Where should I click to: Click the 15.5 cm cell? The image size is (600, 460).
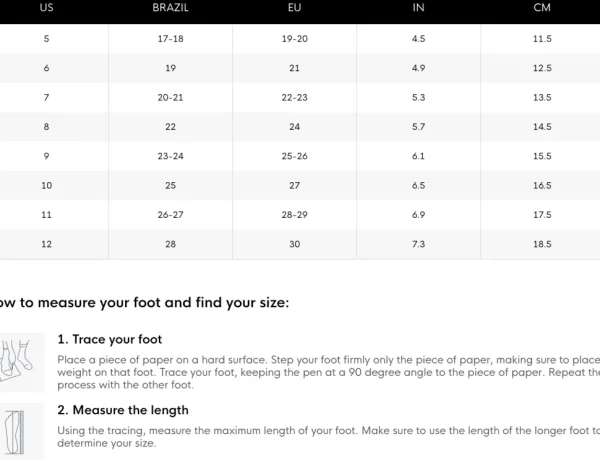(542, 156)
